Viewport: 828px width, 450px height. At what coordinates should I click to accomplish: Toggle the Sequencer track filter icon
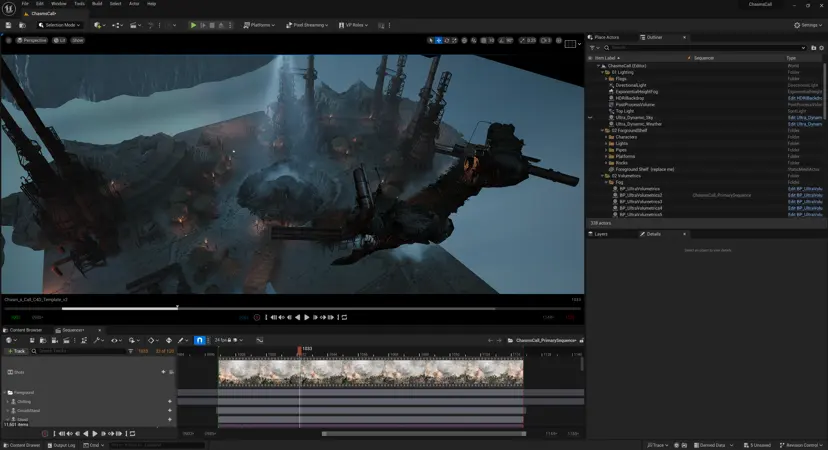pos(130,351)
